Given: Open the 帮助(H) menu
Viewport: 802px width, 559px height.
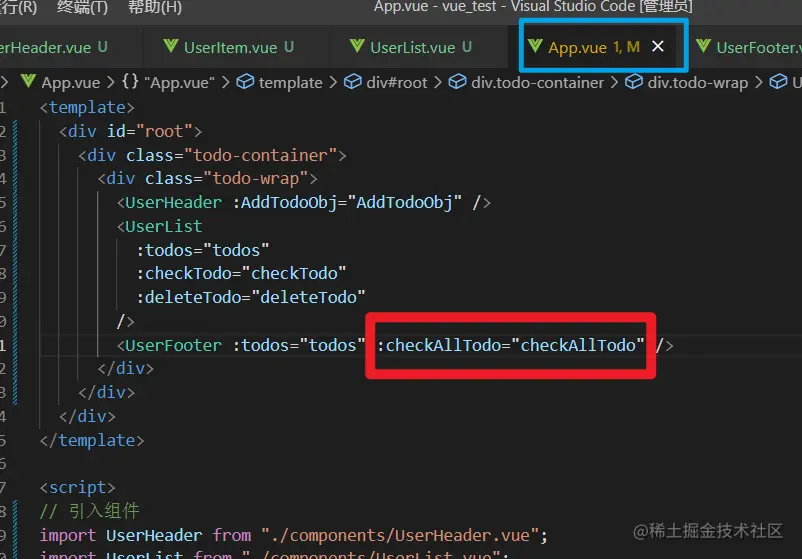Looking at the screenshot, I should (x=154, y=7).
